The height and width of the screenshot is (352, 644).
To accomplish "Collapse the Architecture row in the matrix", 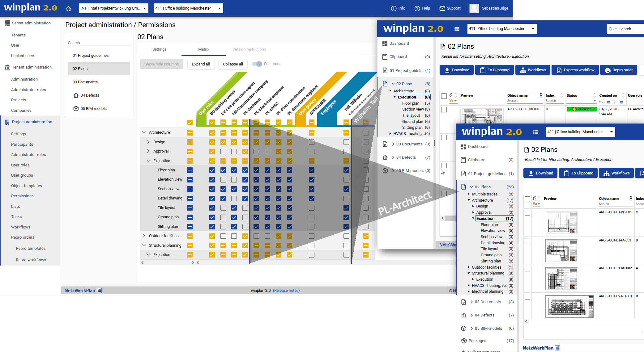I will [144, 132].
